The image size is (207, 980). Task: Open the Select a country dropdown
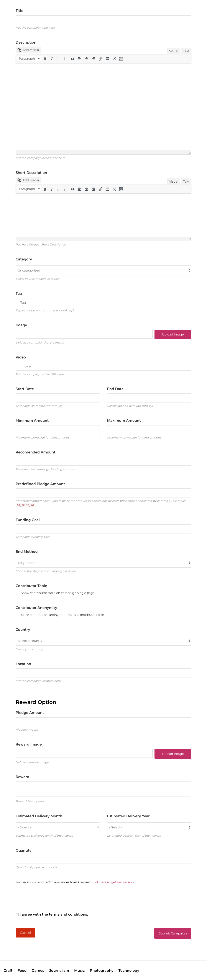click(x=103, y=641)
